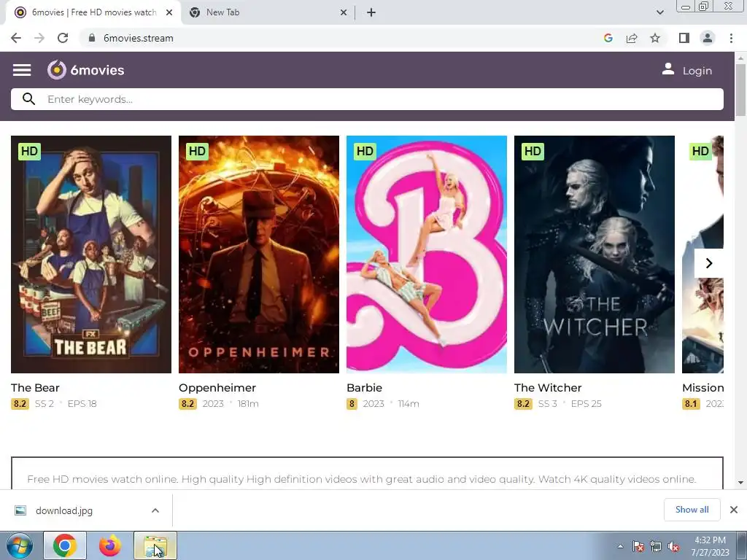This screenshot has height=560, width=747.
Task: Show next movies in carousel
Action: coord(708,262)
